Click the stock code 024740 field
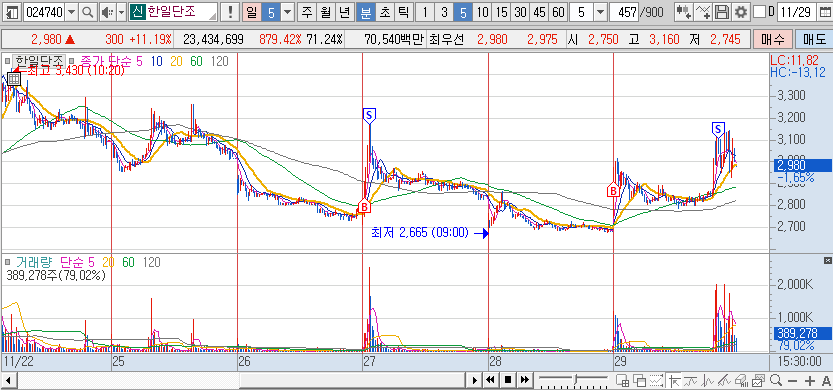This screenshot has width=833, height=390. (x=44, y=12)
